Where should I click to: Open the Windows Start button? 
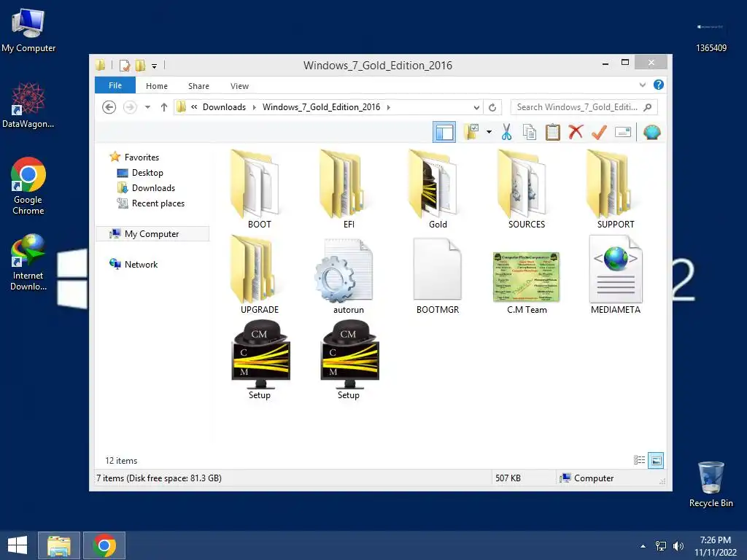(x=18, y=545)
